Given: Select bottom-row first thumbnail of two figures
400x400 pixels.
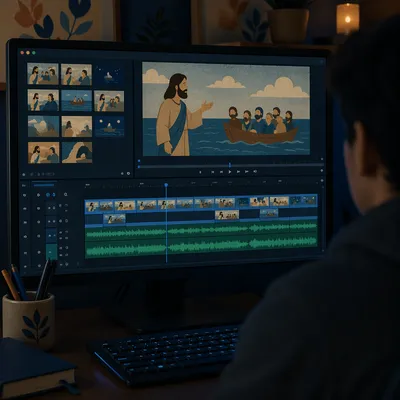Looking at the screenshot, I should click(44, 152).
